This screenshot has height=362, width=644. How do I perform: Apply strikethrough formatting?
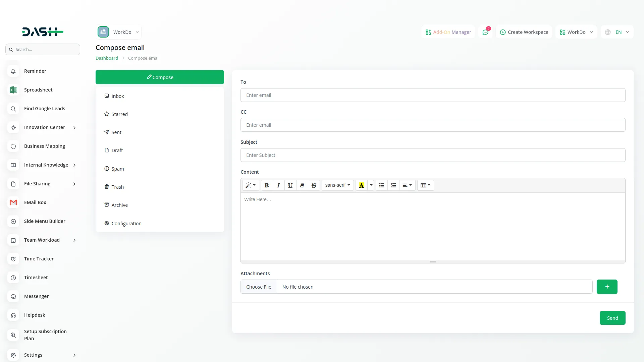(x=314, y=185)
